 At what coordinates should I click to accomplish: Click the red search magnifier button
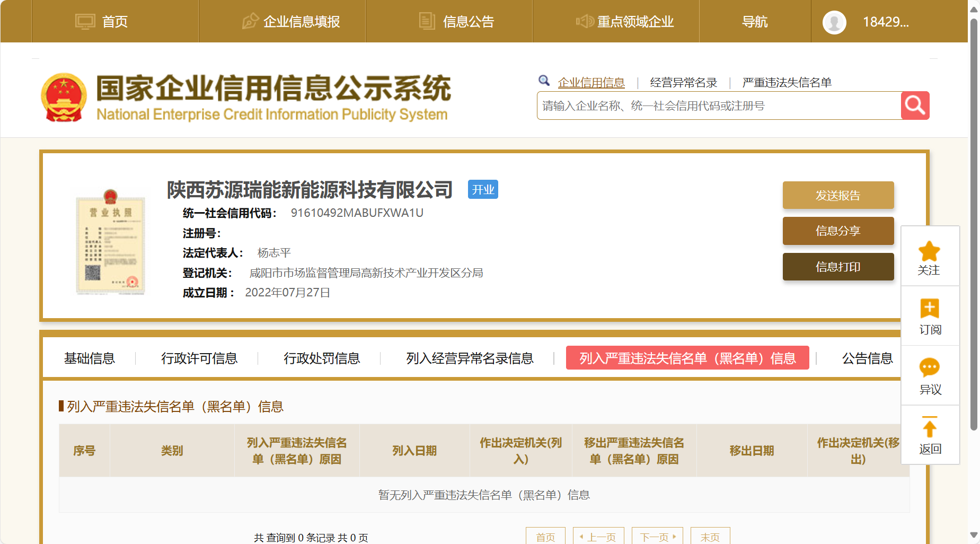click(915, 106)
